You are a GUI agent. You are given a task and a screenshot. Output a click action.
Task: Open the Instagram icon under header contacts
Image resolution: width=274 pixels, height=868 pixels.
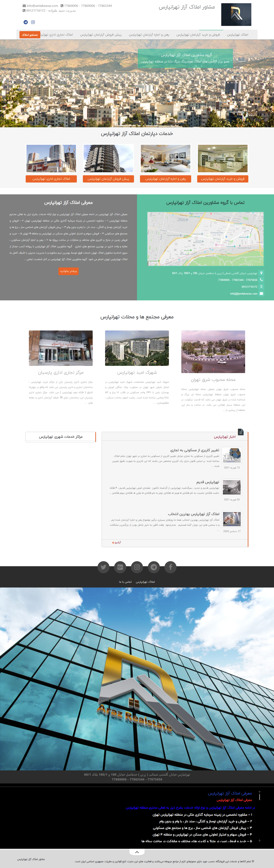pos(33,22)
